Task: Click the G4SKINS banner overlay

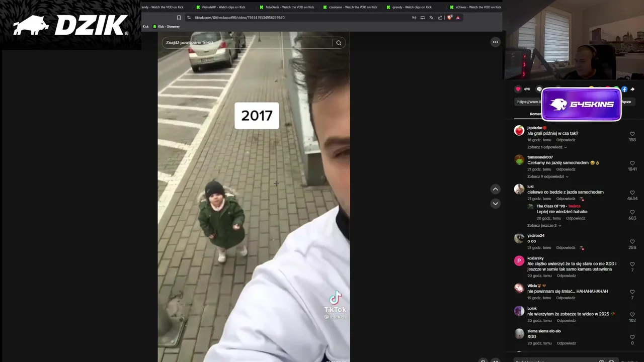Action: pos(581,105)
